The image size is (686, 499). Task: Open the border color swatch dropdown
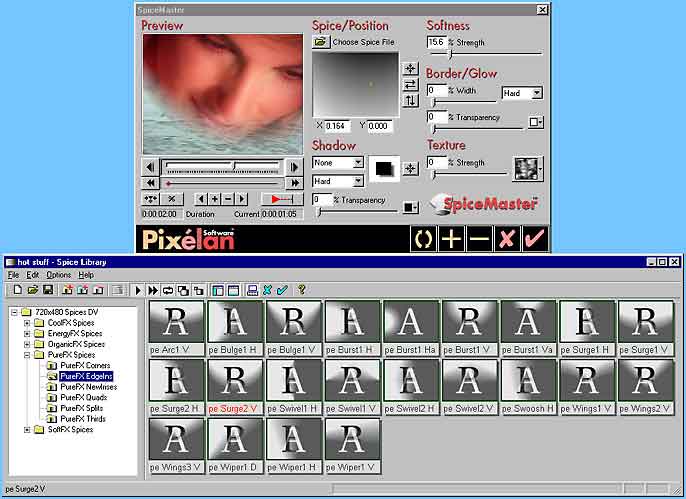[536, 122]
